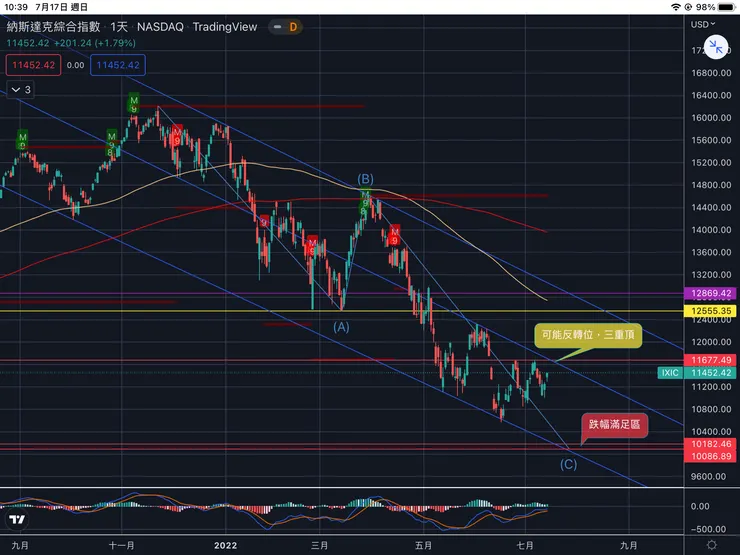Image resolution: width=740 pixels, height=555 pixels.
Task: Click the 十一月 label on time axis
Action: coord(121,546)
